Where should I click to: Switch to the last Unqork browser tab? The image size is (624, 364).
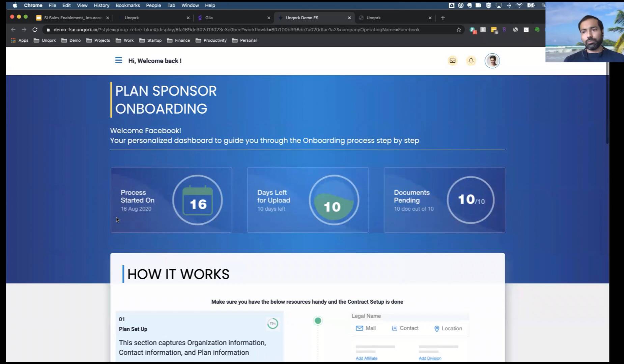coord(395,18)
